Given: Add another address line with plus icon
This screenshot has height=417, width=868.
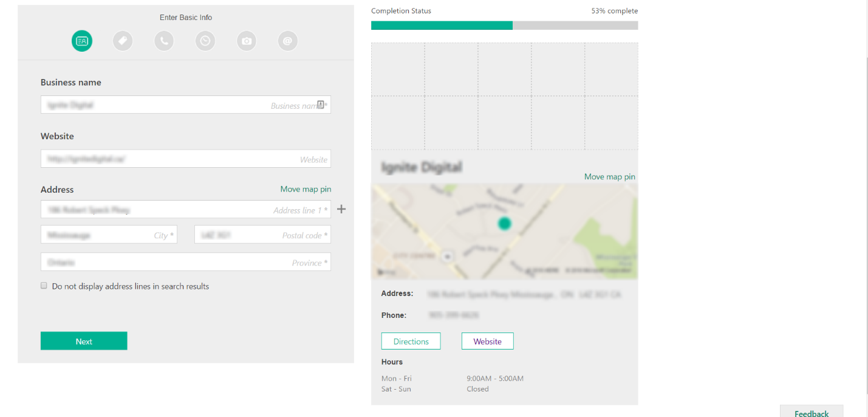Looking at the screenshot, I should pyautogui.click(x=341, y=209).
